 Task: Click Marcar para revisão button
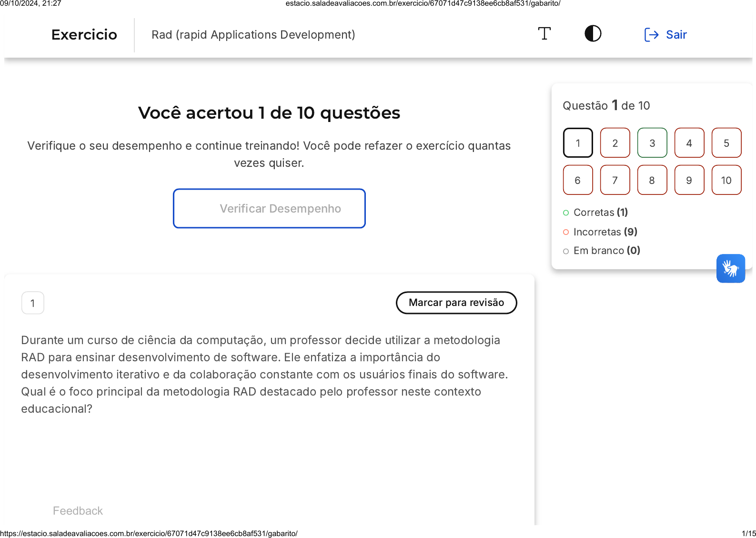click(x=456, y=303)
